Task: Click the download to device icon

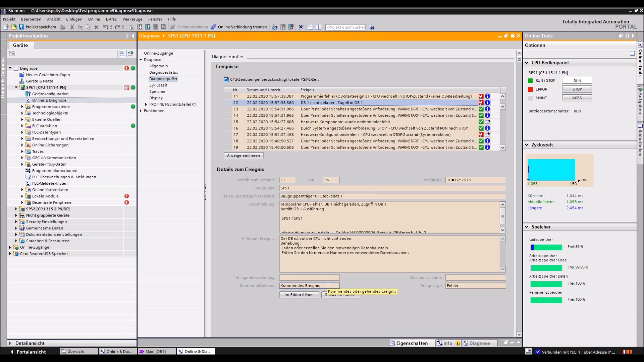Action: click(140, 27)
